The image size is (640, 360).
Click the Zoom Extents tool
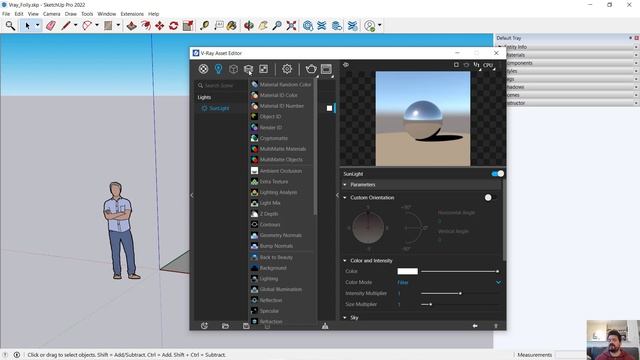pos(291,26)
